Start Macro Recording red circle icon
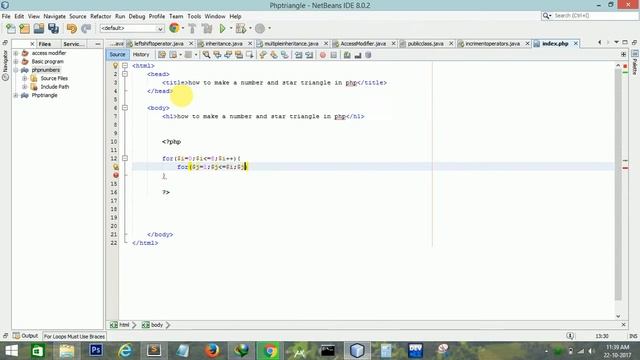 coord(323,55)
